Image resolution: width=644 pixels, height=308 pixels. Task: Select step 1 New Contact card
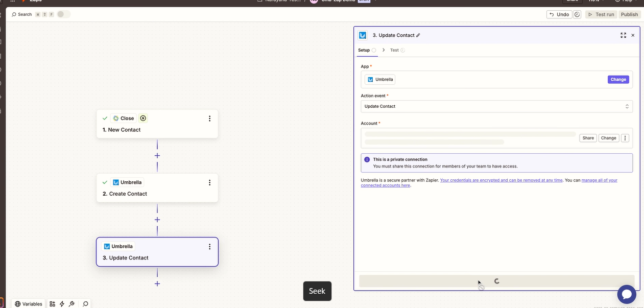click(x=157, y=124)
